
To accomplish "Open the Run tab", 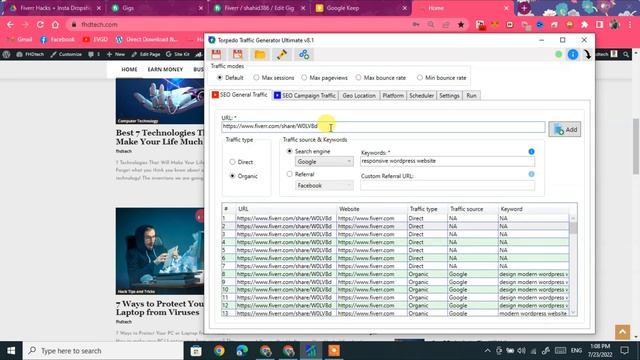I will tap(471, 96).
